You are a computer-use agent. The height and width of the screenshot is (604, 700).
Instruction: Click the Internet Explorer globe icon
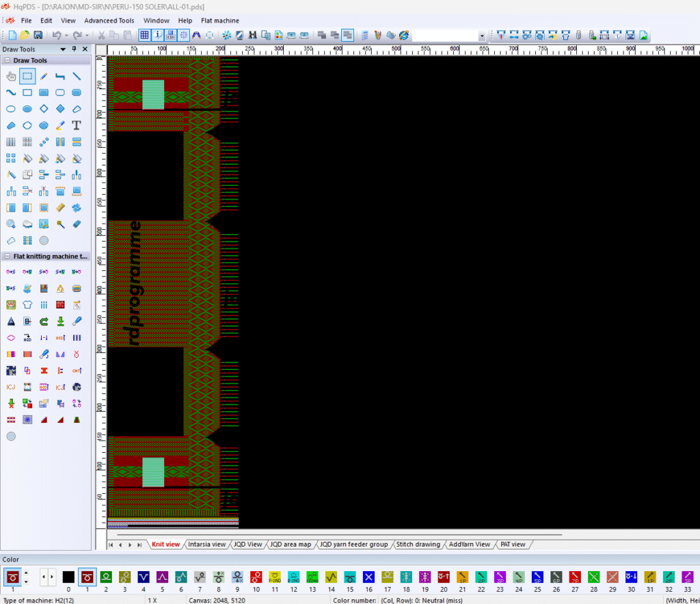pyautogui.click(x=404, y=36)
